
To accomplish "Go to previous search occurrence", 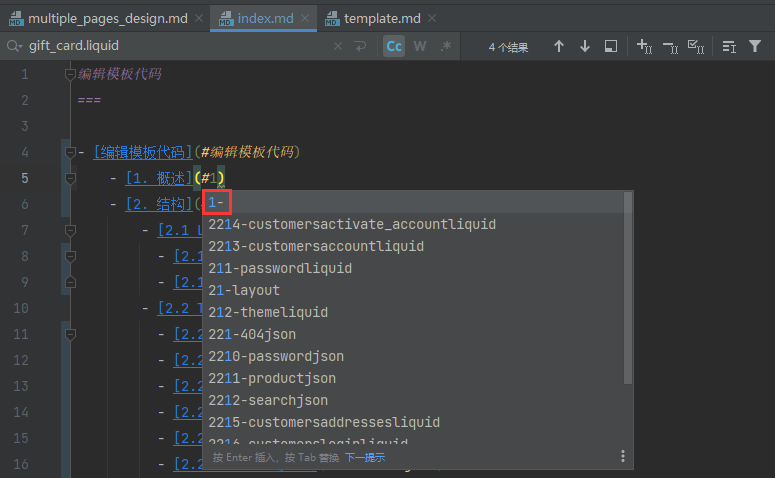I will [x=559, y=47].
